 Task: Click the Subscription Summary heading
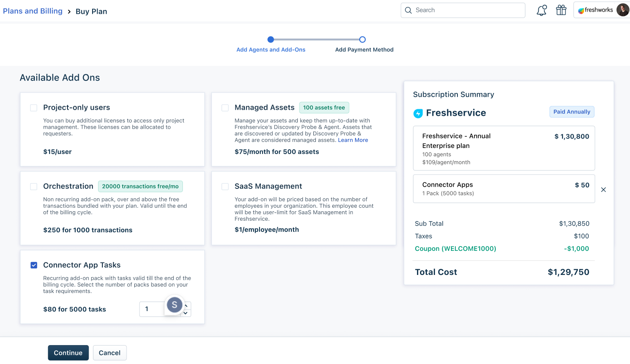pos(454,95)
